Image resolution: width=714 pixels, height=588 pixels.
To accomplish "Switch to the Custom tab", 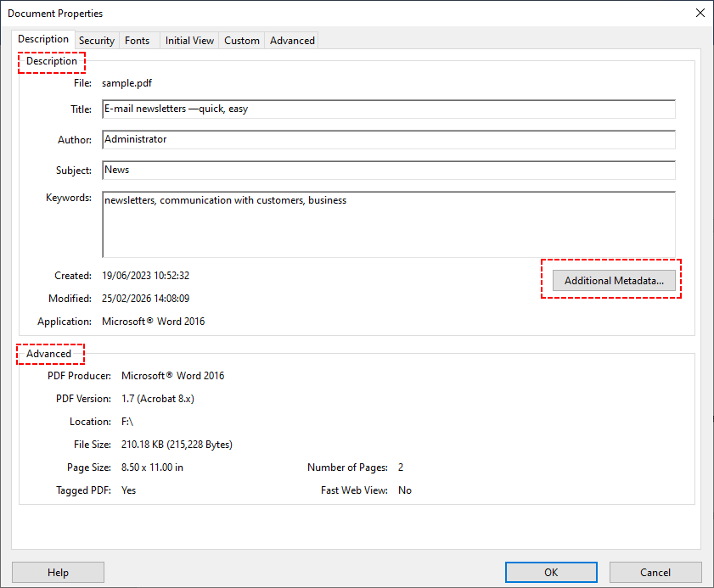I will point(241,40).
